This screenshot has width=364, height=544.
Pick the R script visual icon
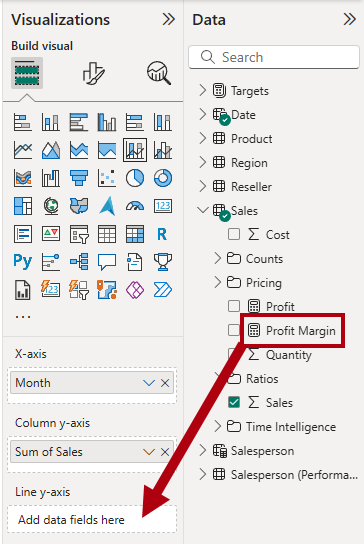(x=162, y=234)
